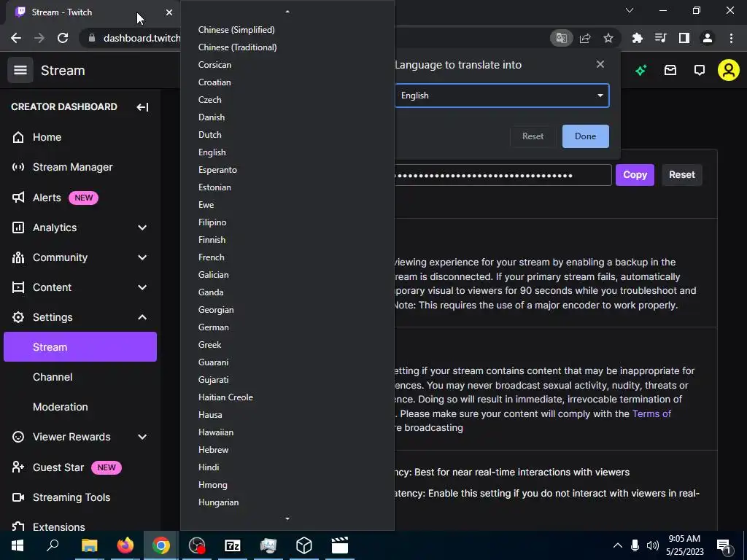Open Twitch user avatar menu

tap(729, 71)
